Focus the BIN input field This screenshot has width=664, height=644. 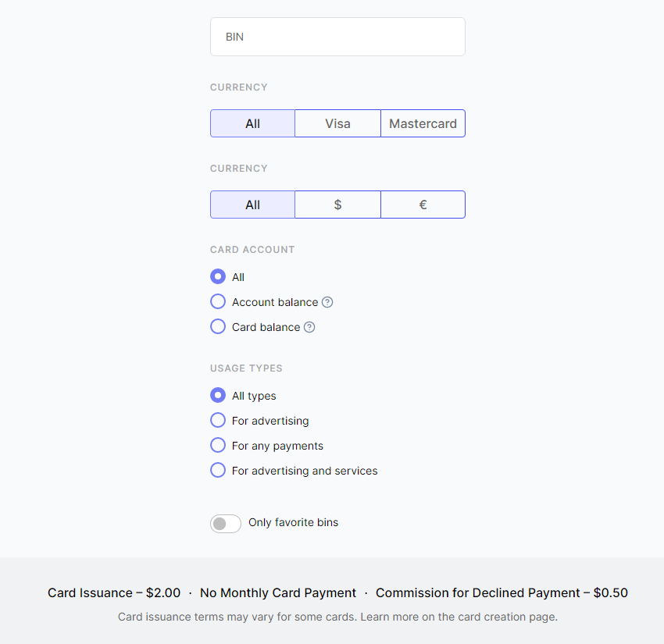[338, 37]
